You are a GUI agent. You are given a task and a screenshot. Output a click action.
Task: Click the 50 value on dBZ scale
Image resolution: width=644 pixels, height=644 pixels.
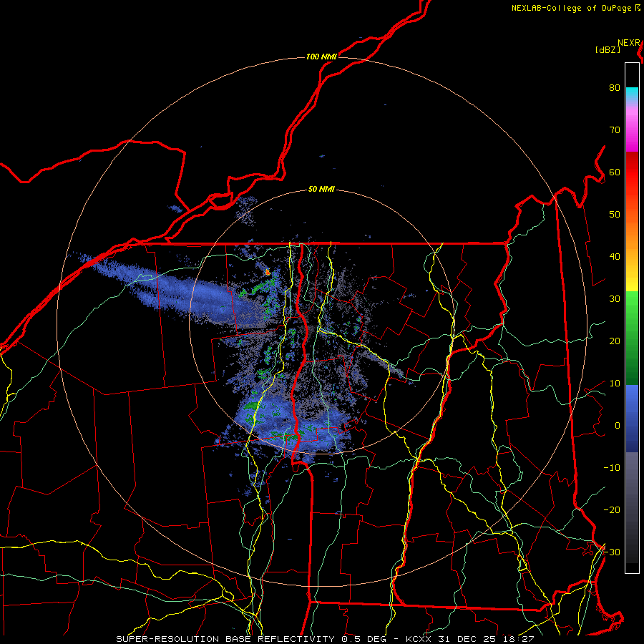[615, 215]
